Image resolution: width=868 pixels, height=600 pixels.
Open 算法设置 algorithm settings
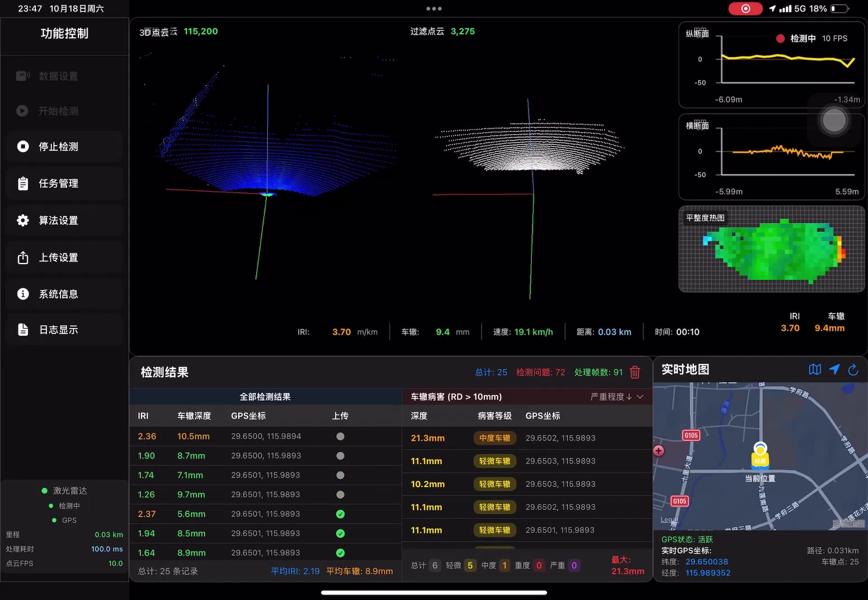[64, 221]
